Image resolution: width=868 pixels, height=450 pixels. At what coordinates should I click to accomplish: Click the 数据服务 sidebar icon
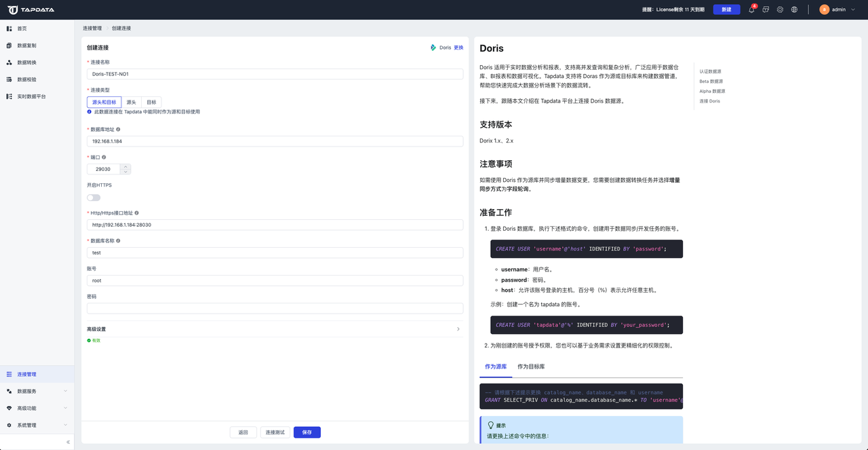(x=9, y=391)
